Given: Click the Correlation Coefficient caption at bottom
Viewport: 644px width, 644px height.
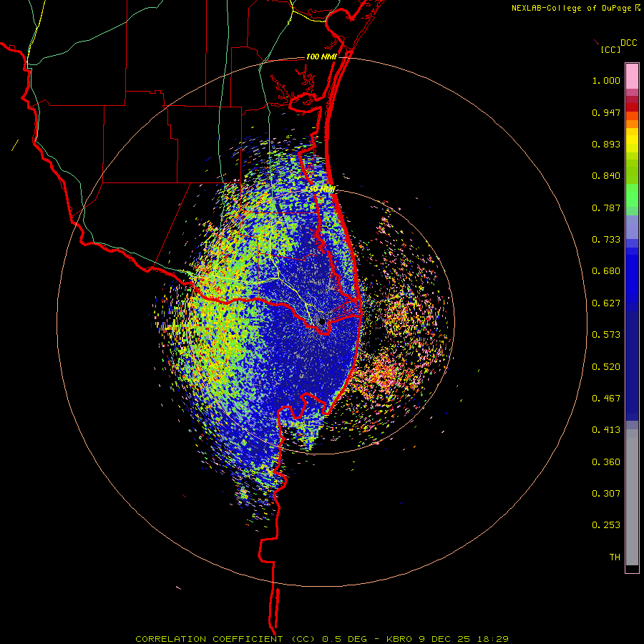Looking at the screenshot, I should click(322, 639).
